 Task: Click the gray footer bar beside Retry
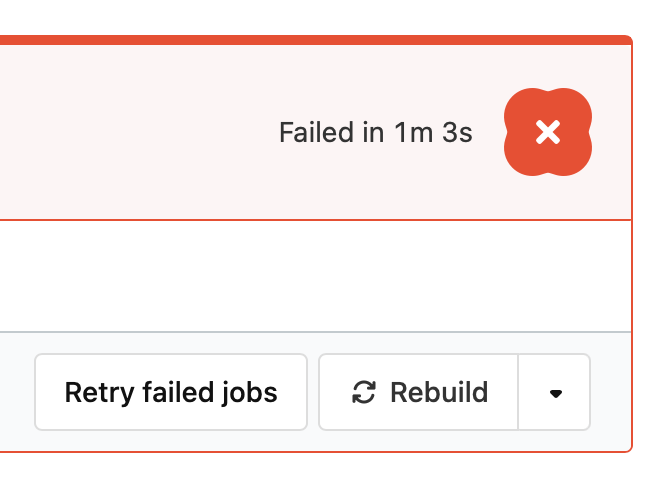(x=17, y=392)
